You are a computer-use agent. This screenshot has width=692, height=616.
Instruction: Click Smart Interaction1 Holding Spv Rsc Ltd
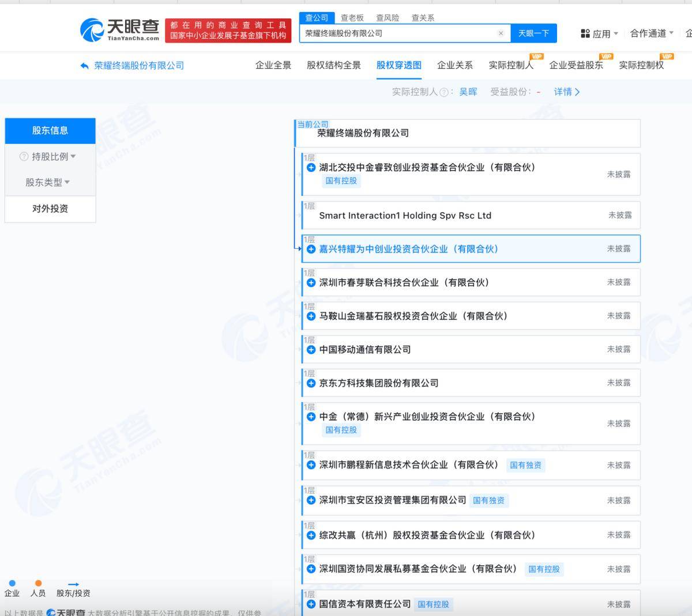point(405,216)
